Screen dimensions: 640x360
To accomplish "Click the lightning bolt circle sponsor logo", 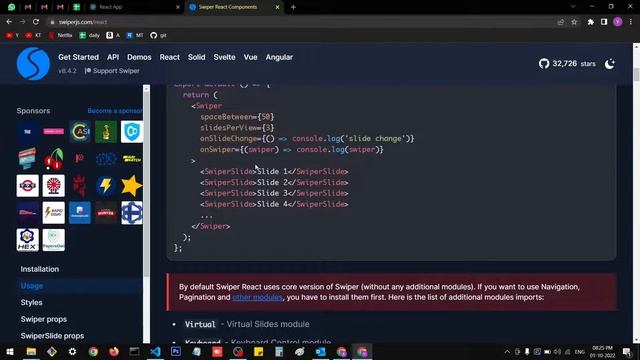I will click(x=106, y=186).
